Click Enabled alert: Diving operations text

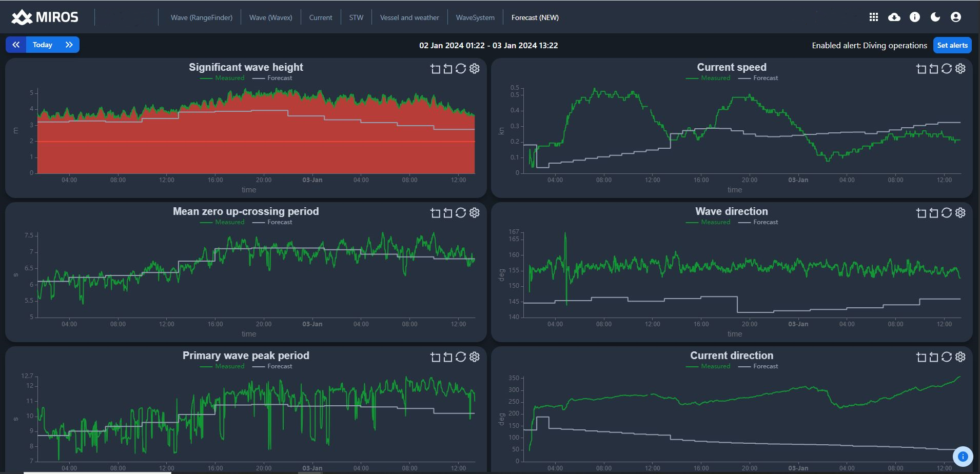coord(870,45)
